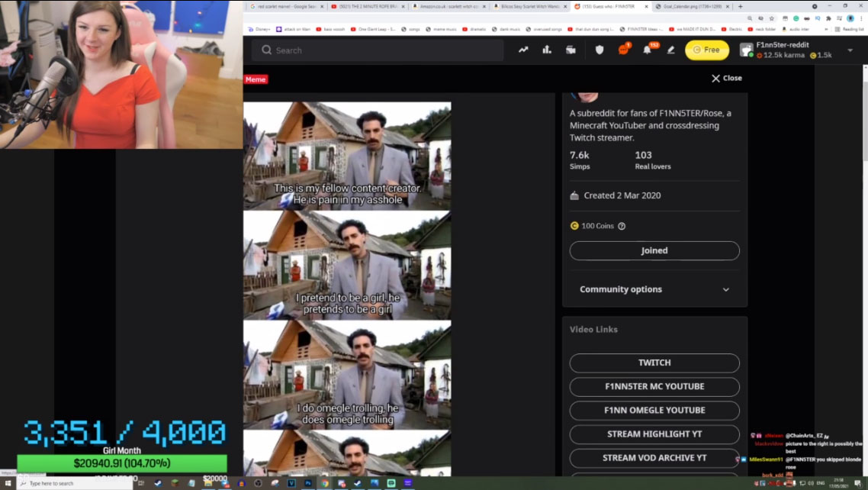Click the webcam overlay of the streamer

[121, 75]
